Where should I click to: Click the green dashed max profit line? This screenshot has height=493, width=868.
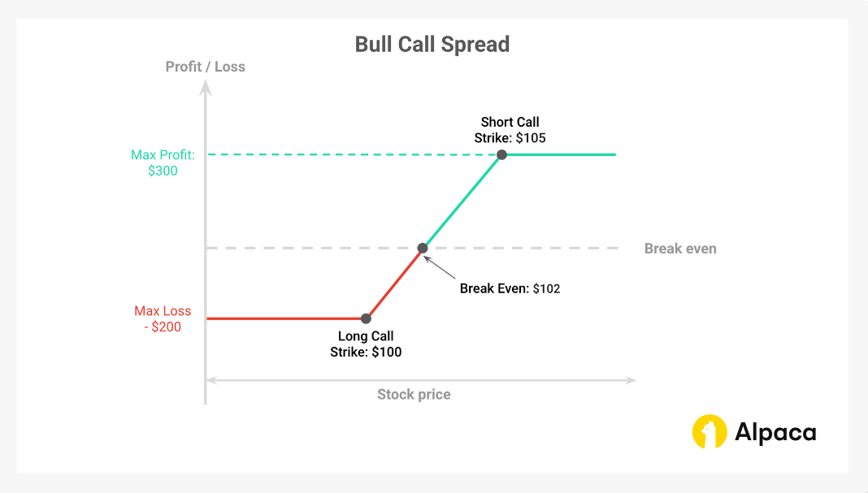pyautogui.click(x=349, y=154)
